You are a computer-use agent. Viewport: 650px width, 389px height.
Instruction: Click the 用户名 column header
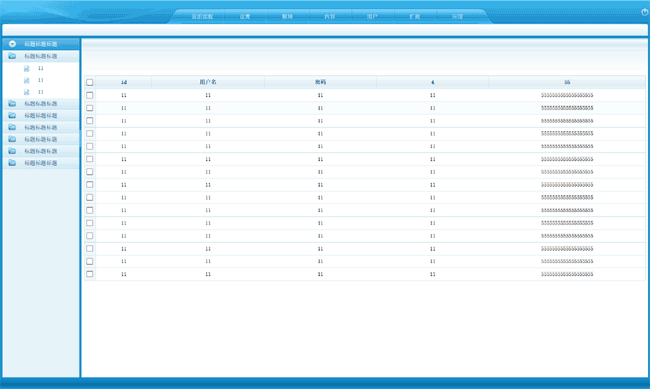pos(208,82)
